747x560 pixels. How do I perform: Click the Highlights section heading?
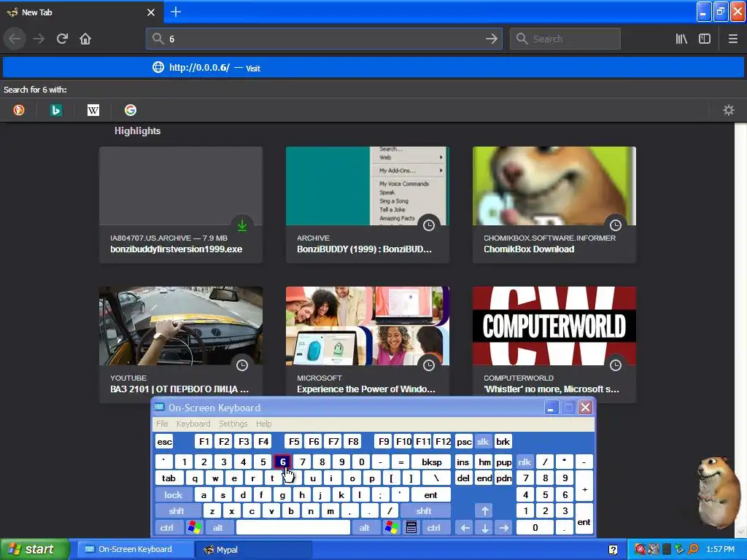[x=137, y=131]
